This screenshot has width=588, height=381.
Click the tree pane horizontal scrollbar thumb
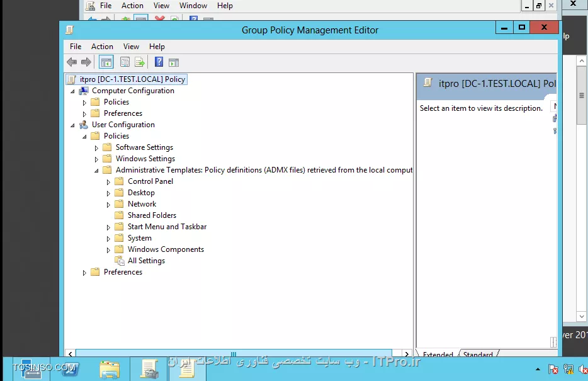pyautogui.click(x=234, y=353)
